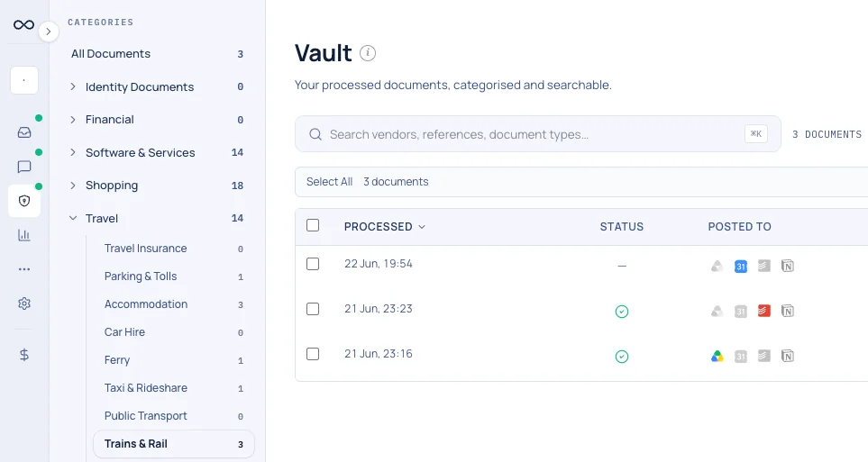Screen dimensions: 868x462
Task: Click Calendar icon in 21 Jun 23:23 row
Action: point(741,312)
